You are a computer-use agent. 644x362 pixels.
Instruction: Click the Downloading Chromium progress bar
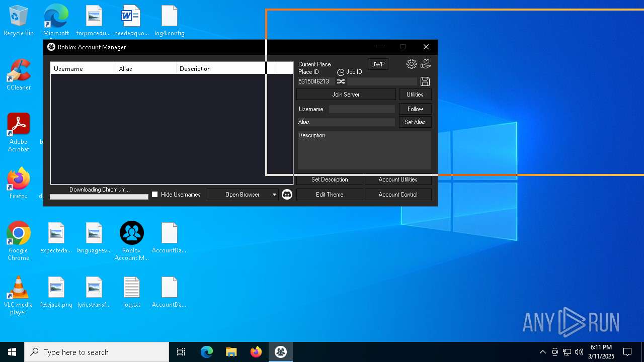[99, 197]
